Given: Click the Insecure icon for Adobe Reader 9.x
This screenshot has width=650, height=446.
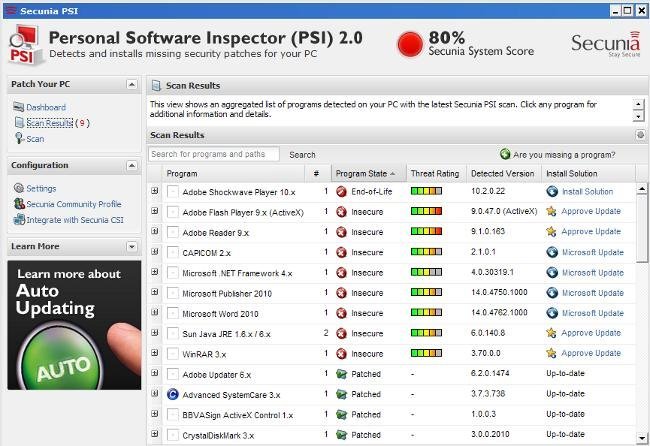Looking at the screenshot, I should (342, 232).
